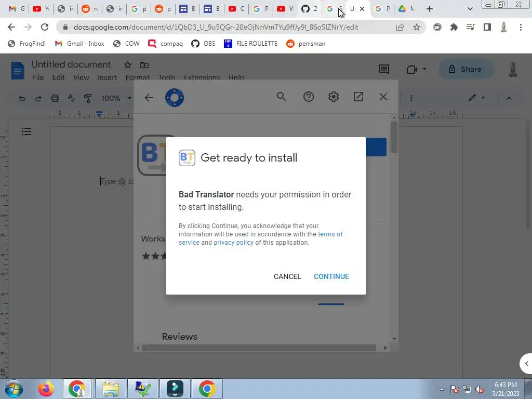Screen dimensions: 532x399
Task: Open the Edit menu
Action: [x=58, y=77]
